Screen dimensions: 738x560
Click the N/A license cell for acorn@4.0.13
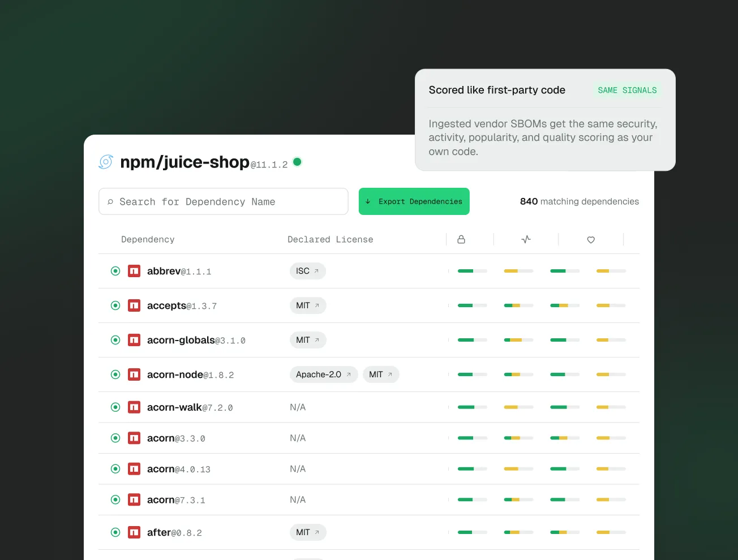pyautogui.click(x=298, y=469)
